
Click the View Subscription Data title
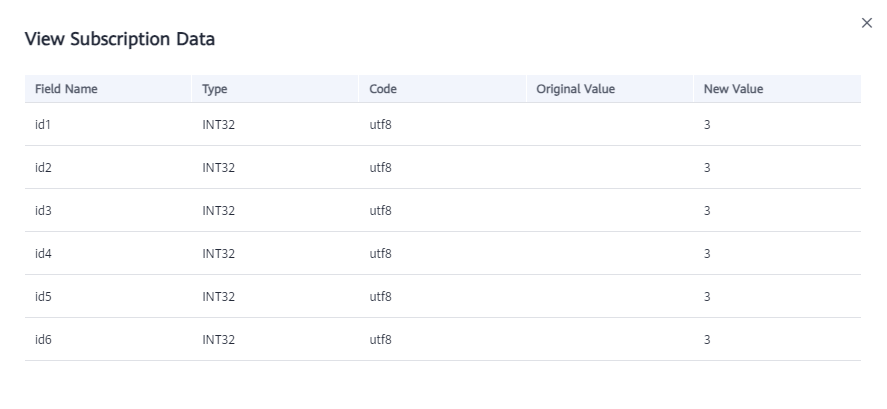point(120,39)
